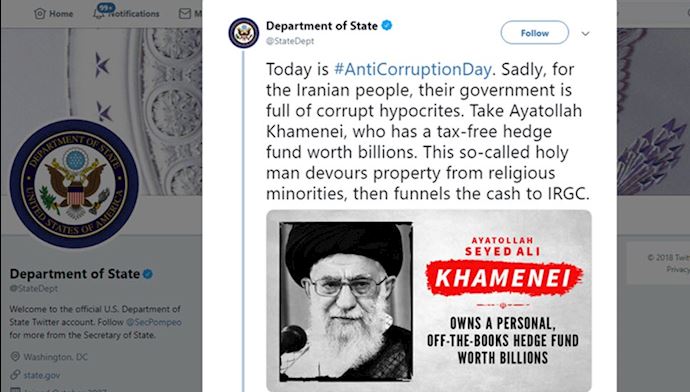The image size is (690, 392).
Task: Open the Home tab icon
Action: point(40,14)
